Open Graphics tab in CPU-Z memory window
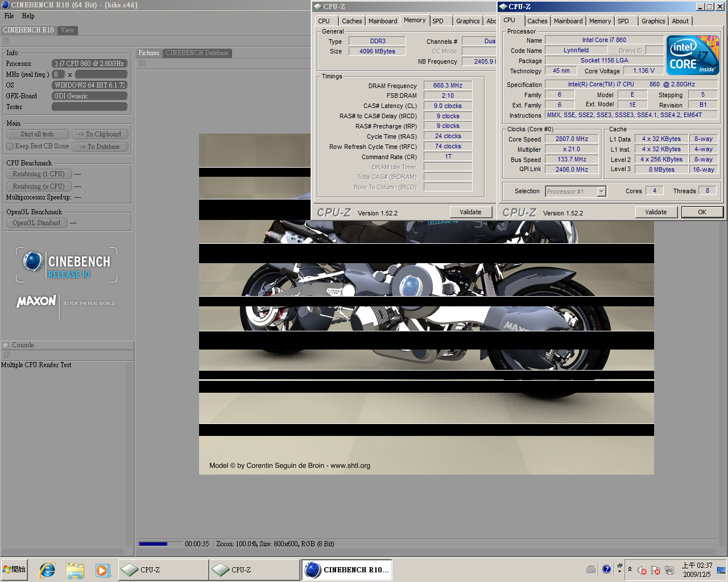The height and width of the screenshot is (582, 728). tap(468, 21)
